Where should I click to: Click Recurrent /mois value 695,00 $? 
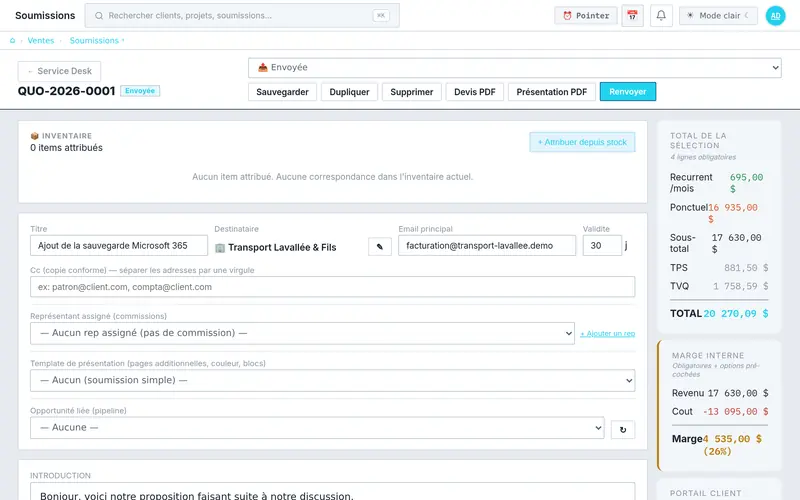point(746,183)
